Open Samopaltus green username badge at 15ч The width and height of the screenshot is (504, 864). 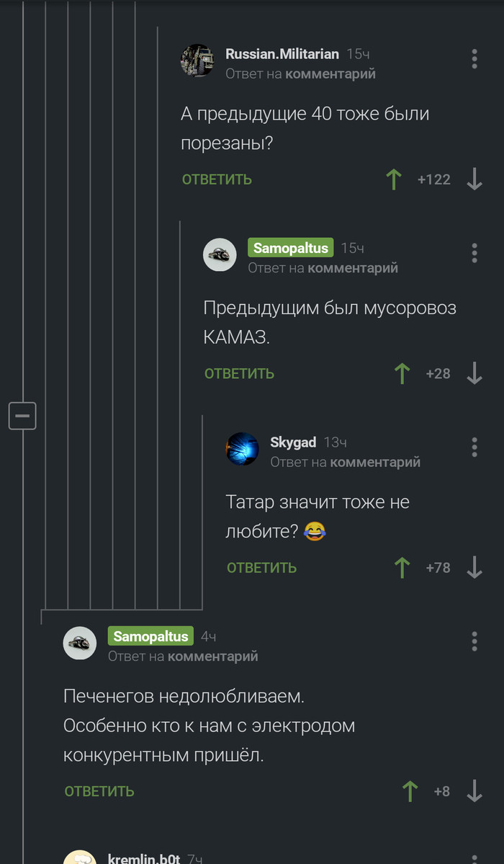291,248
